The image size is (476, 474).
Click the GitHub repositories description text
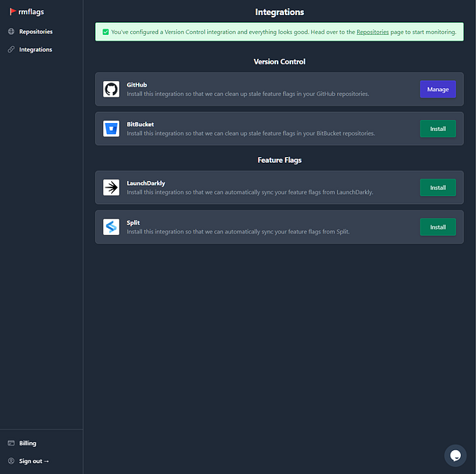pyautogui.click(x=248, y=94)
